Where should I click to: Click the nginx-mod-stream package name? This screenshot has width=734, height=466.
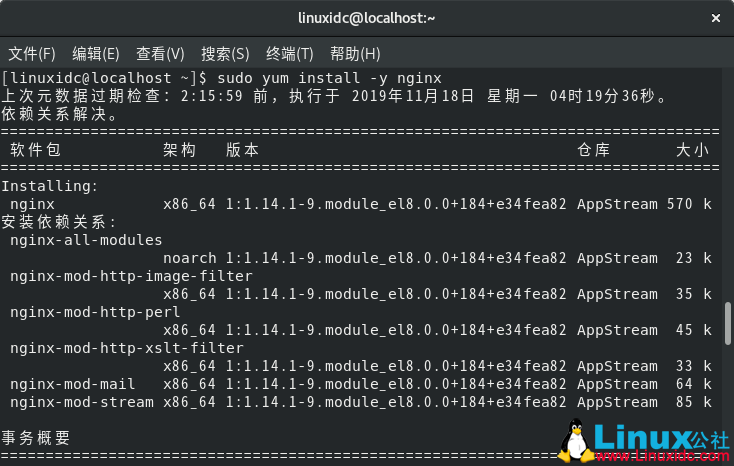[82, 402]
